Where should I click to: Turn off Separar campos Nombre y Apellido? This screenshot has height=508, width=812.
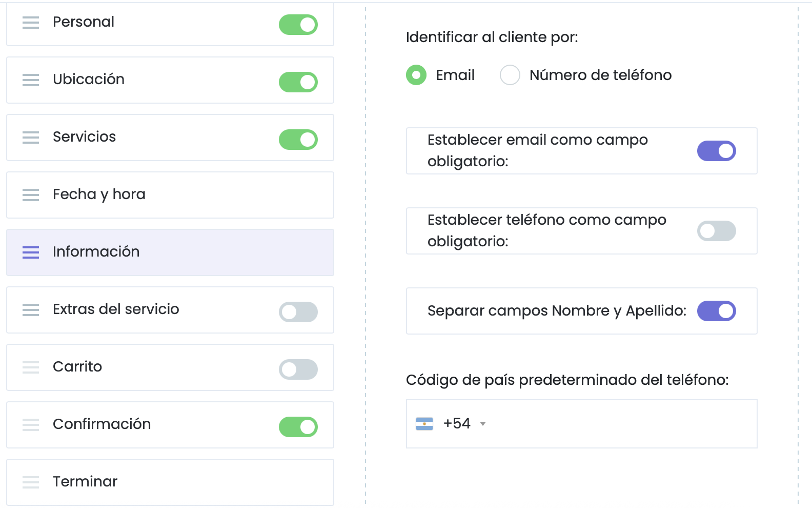pos(716,311)
